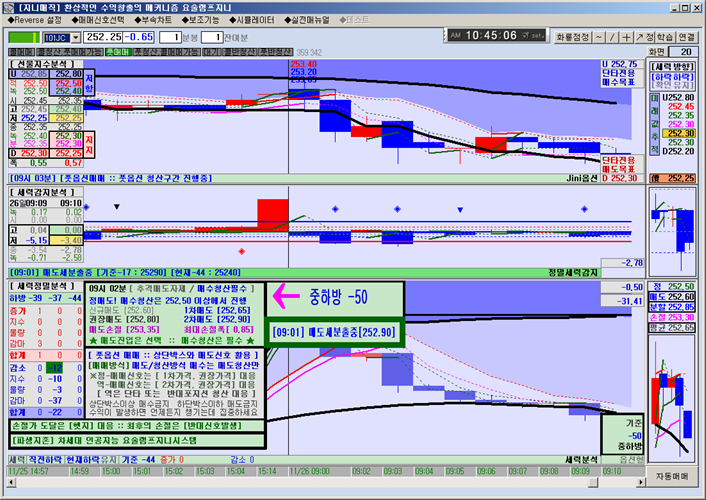Select the 풋반청산 tab
The height and width of the screenshot is (500, 706).
tap(276, 52)
